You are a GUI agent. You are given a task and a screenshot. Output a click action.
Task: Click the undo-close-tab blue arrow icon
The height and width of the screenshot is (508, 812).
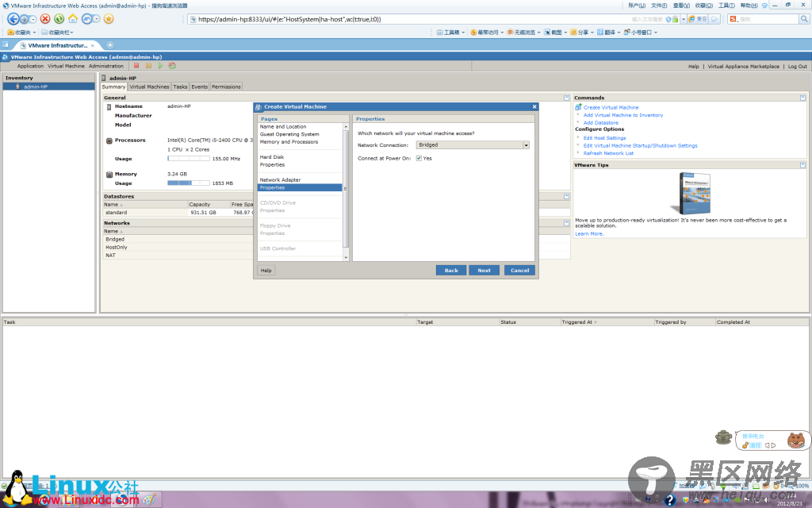[x=86, y=19]
